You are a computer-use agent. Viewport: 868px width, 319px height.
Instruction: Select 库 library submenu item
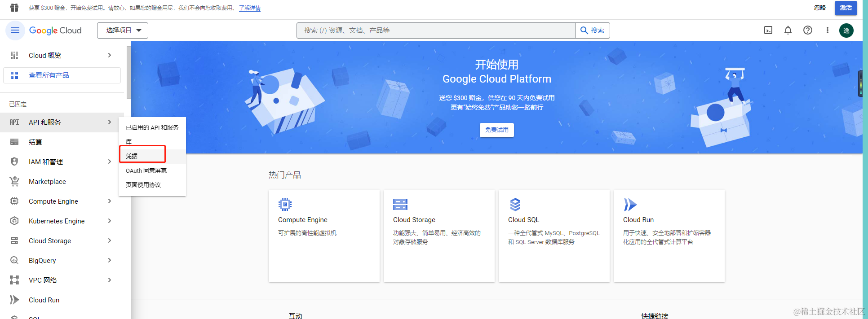tap(152, 142)
